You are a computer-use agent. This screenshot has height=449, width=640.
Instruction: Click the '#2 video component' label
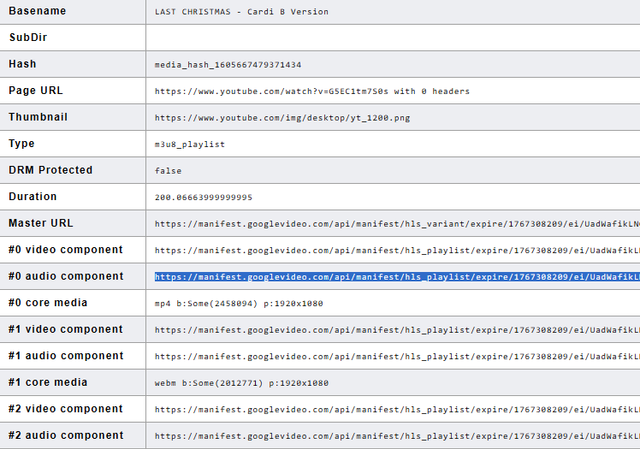click(x=66, y=409)
